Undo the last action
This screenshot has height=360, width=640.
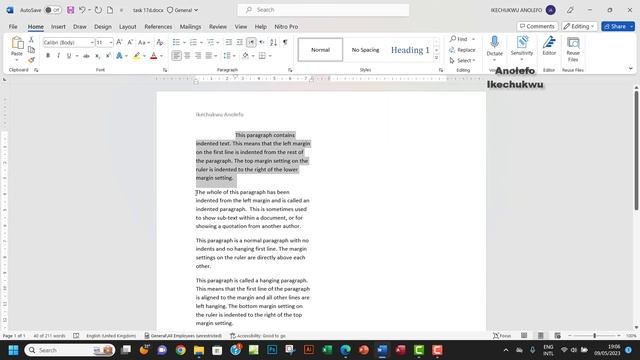click(x=82, y=10)
